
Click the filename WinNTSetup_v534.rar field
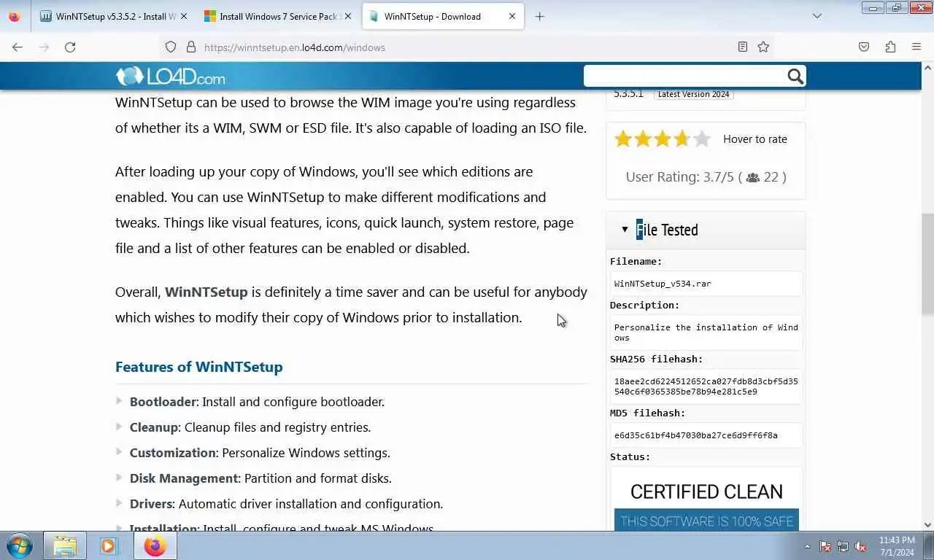click(706, 284)
